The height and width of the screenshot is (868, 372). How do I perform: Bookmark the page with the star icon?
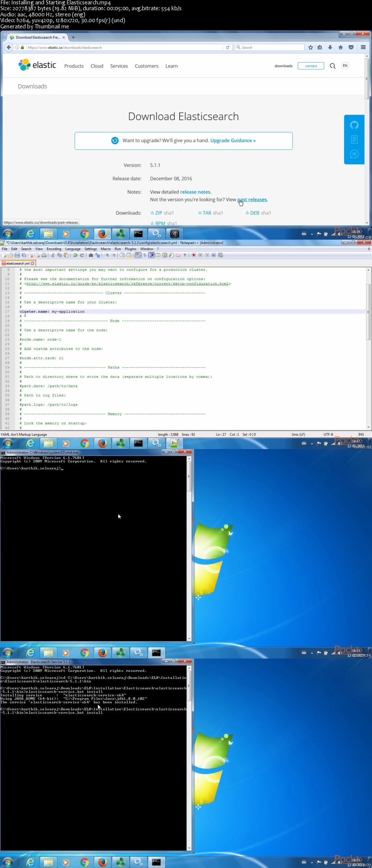point(311,47)
